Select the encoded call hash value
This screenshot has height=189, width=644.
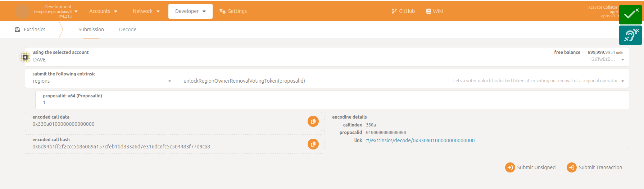pyautogui.click(x=121, y=147)
